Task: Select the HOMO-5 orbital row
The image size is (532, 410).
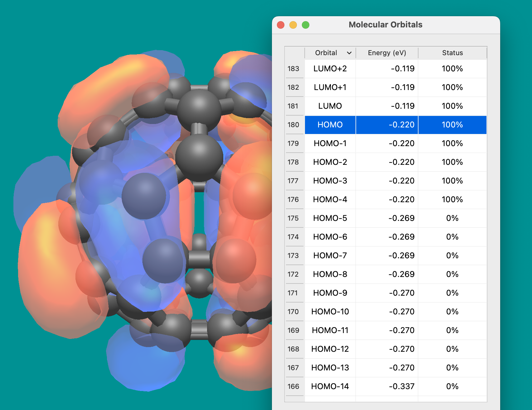Action: 330,218
